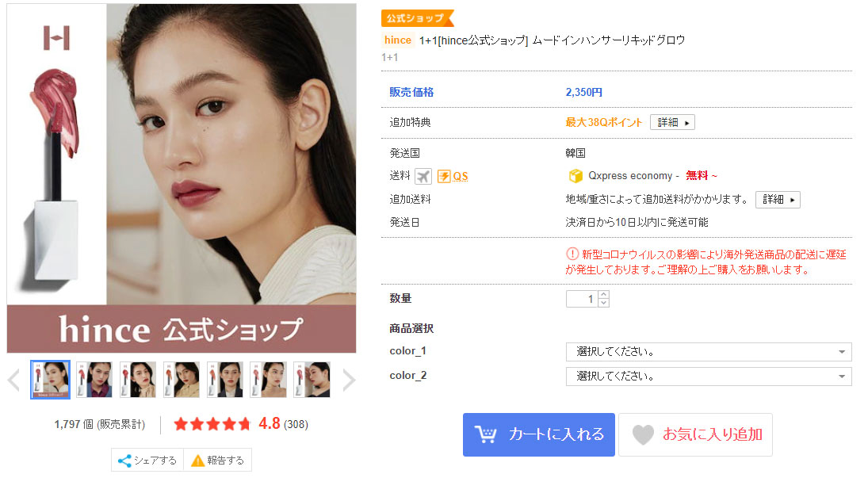Click the warning report triangle icon
Screen dimensions: 868x478
[197, 461]
